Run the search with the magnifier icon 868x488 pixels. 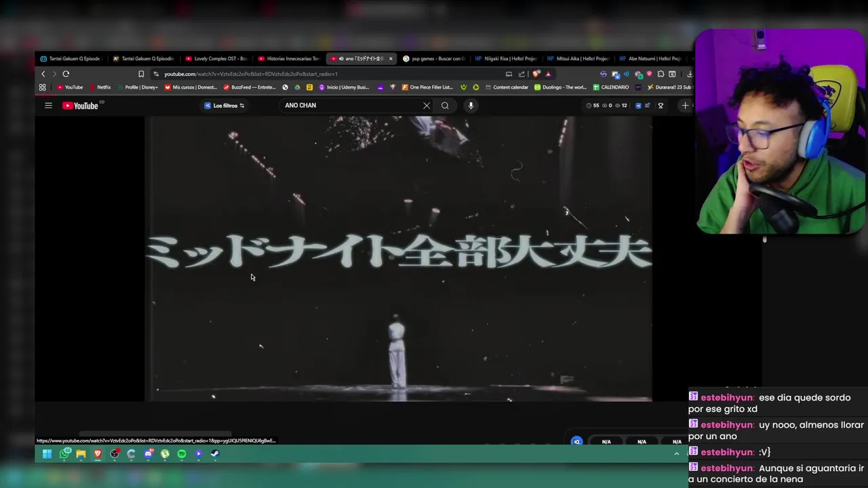point(445,106)
